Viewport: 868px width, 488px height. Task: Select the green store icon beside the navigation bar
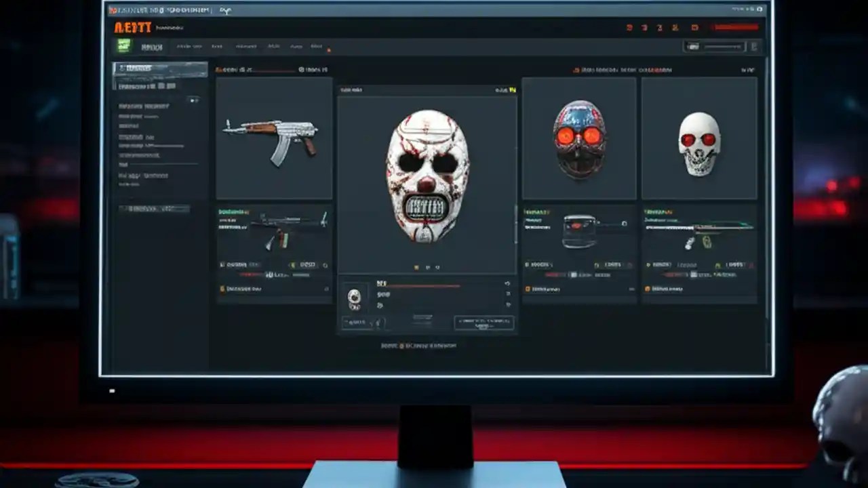(123, 45)
